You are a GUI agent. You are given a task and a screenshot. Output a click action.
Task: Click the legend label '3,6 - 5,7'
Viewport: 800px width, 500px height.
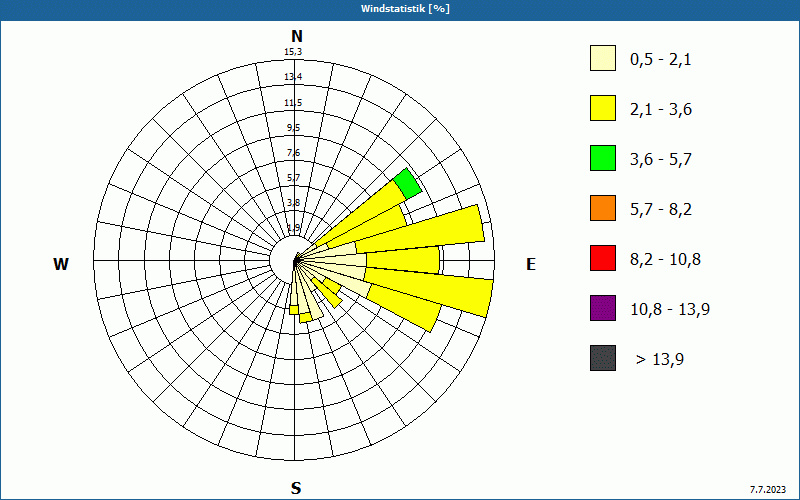[x=661, y=160]
